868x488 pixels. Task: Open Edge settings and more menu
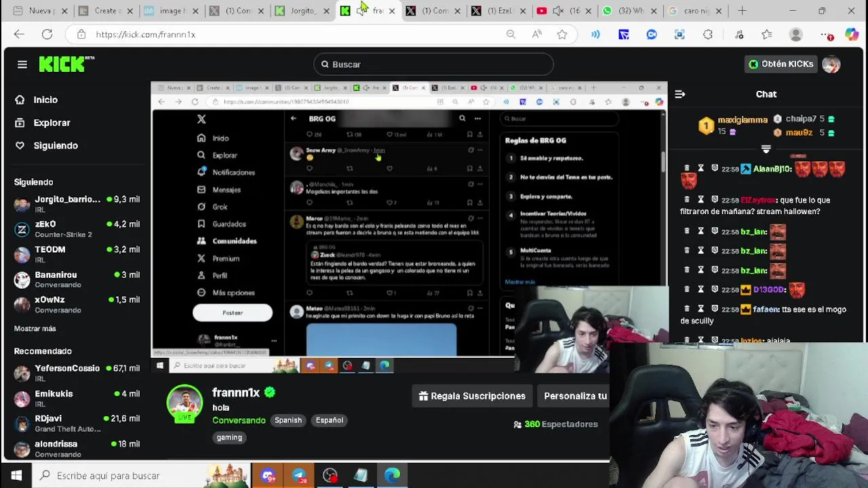tap(826, 35)
